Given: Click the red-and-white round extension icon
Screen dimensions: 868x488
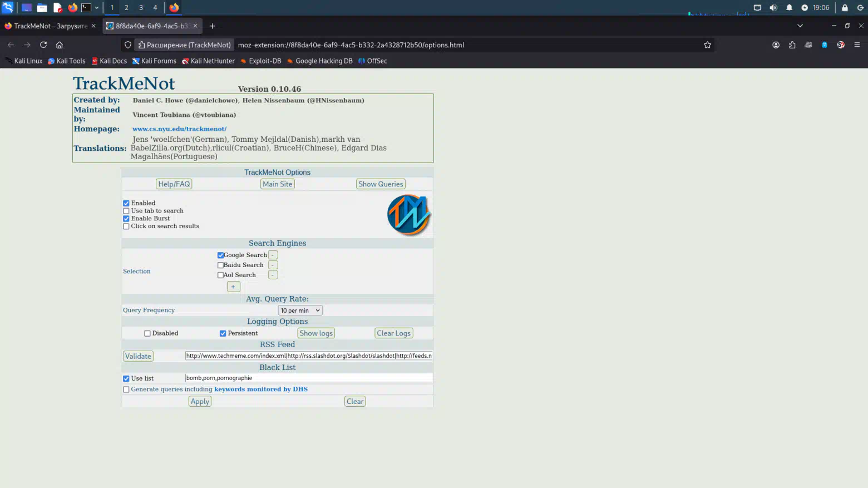Looking at the screenshot, I should [x=841, y=45].
